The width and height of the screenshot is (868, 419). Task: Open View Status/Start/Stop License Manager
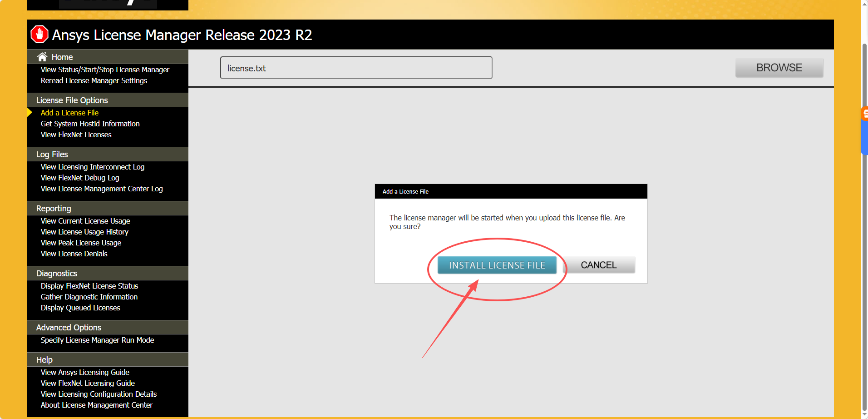point(105,70)
